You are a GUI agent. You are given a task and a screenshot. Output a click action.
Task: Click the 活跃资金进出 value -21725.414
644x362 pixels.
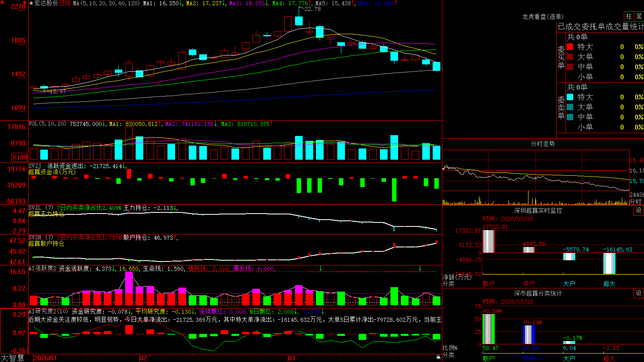(x=106, y=166)
